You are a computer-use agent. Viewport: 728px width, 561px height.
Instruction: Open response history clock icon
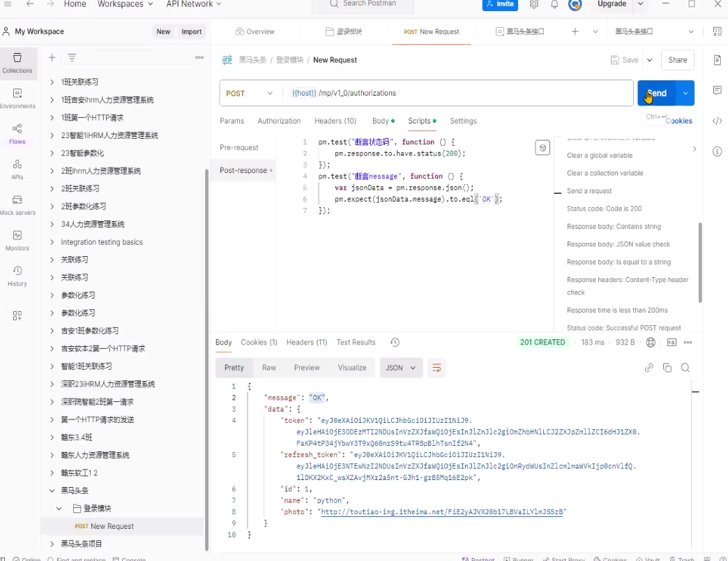(x=395, y=343)
